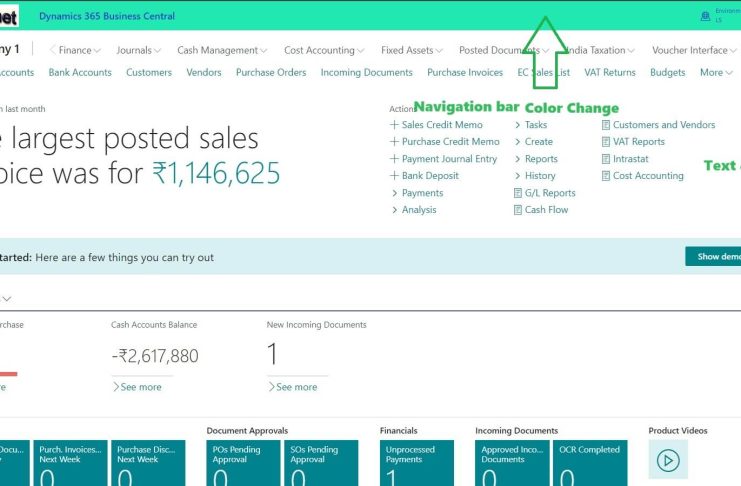Expand the Payments action group
This screenshot has width=741, height=486.
(x=417, y=193)
